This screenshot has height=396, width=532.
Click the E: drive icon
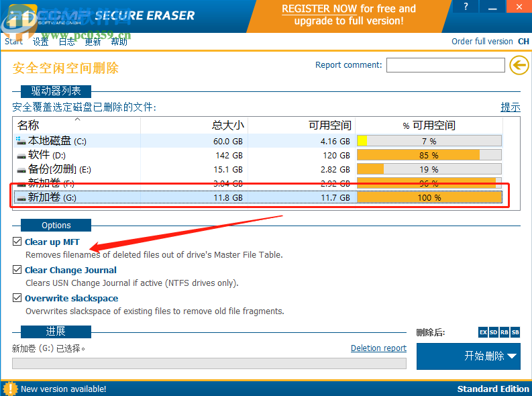tap(21, 170)
